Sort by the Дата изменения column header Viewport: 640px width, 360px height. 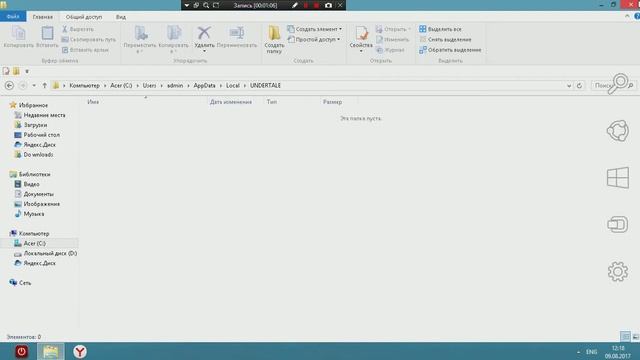pos(231,102)
